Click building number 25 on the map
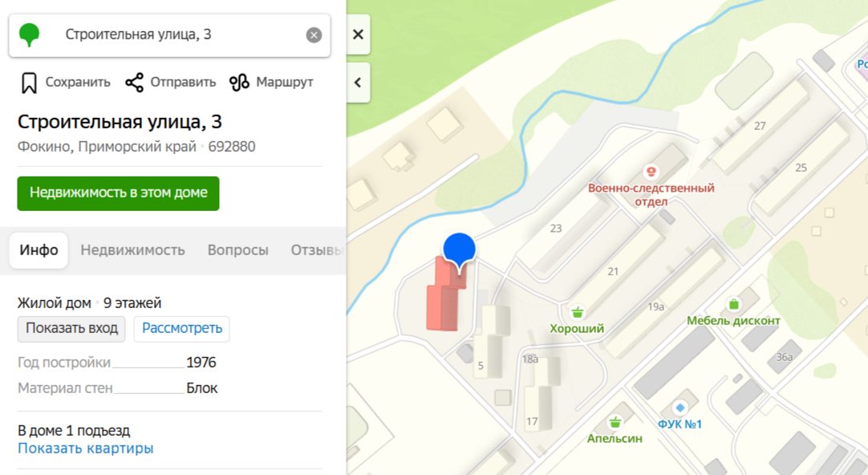This screenshot has height=475, width=868. [x=801, y=168]
